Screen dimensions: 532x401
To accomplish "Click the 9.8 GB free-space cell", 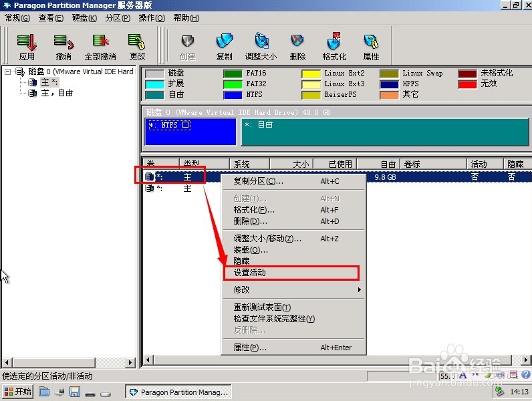I will (385, 177).
